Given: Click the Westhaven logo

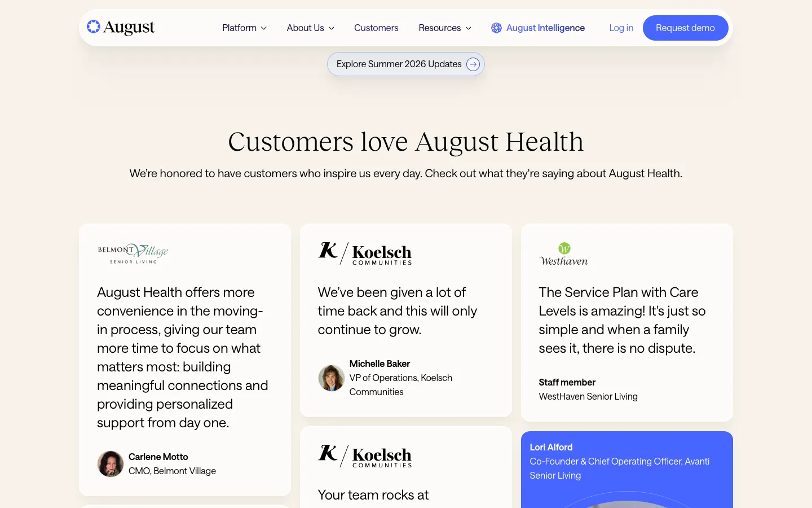Looking at the screenshot, I should [x=563, y=254].
